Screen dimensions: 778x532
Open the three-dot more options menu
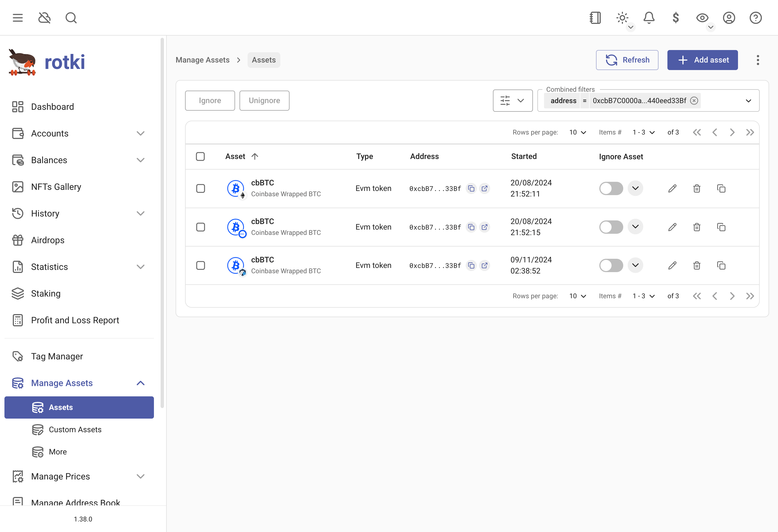click(758, 60)
